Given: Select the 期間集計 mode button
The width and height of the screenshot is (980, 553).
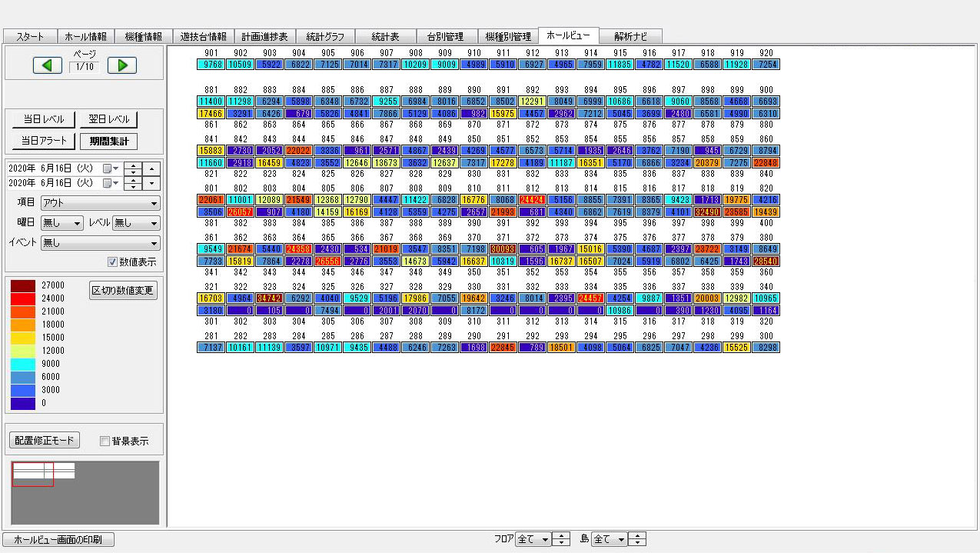Looking at the screenshot, I should coord(108,142).
